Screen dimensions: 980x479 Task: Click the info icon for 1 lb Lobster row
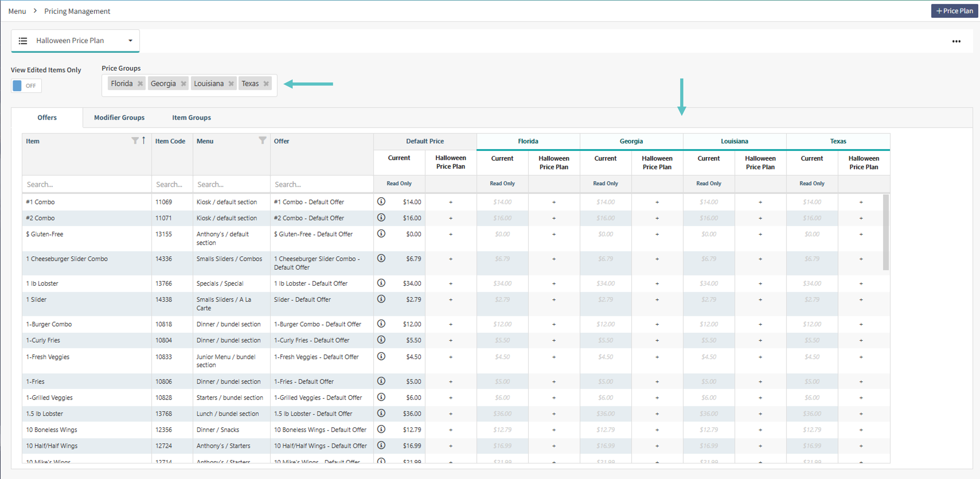coord(381,283)
